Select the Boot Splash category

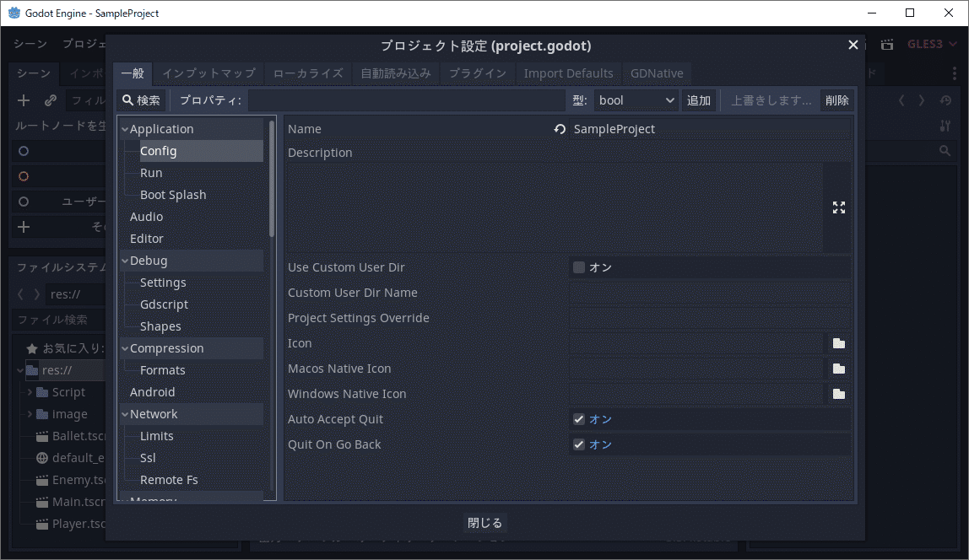173,195
